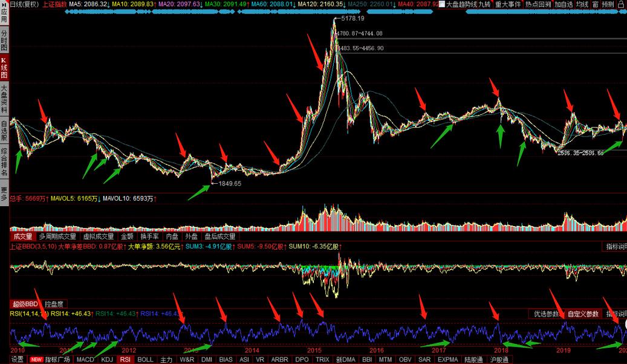Click 加自选 to add to watchlist
Image resolution: width=627 pixels, height=364 pixels.
pyautogui.click(x=564, y=4)
